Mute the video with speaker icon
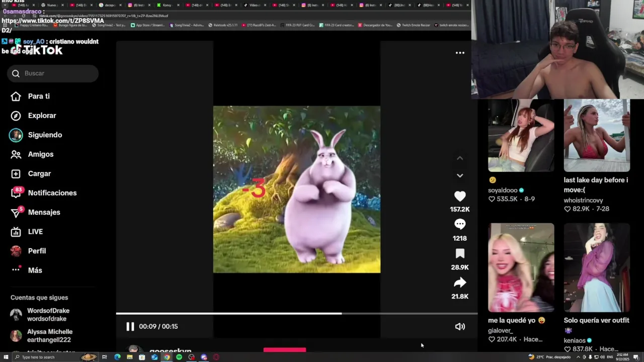Image resolution: width=644 pixels, height=362 pixels. (x=460, y=326)
